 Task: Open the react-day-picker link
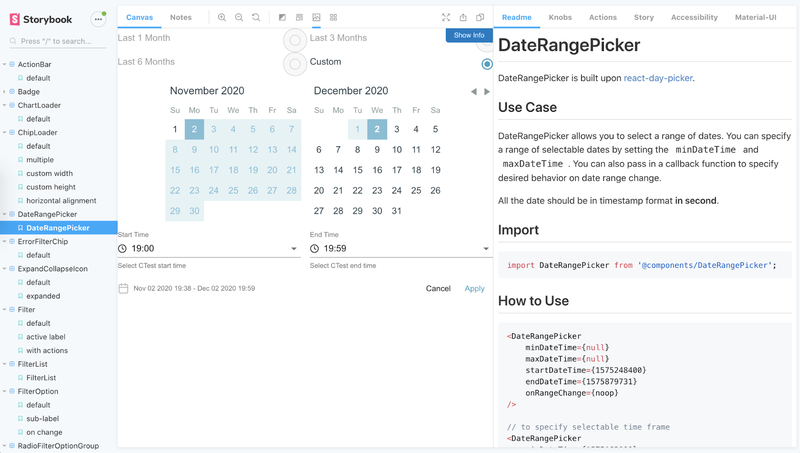[658, 78]
